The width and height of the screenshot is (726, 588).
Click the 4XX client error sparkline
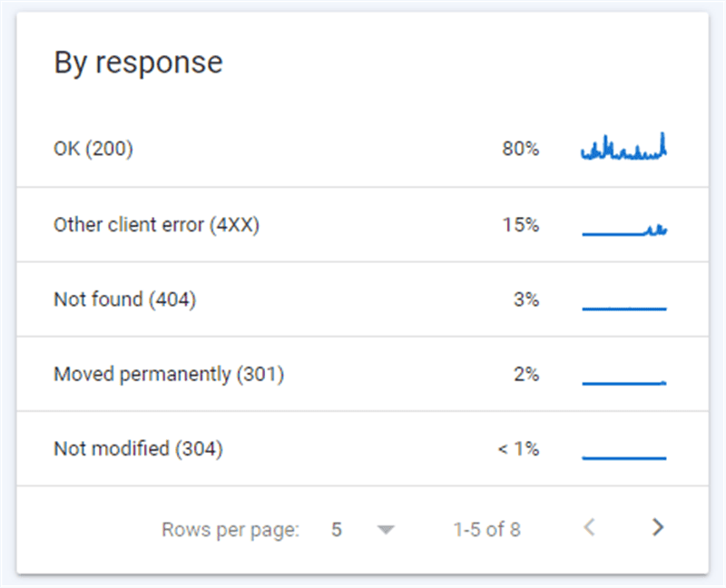click(x=624, y=230)
